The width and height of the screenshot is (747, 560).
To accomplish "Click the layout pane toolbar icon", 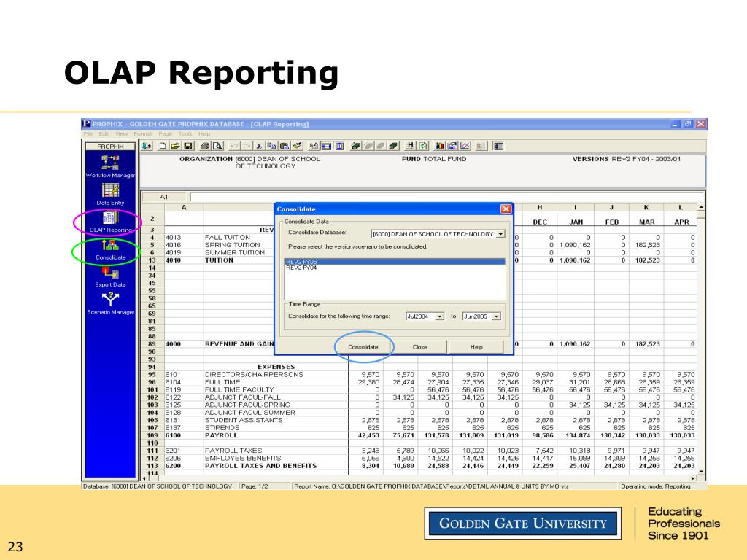I will [498, 146].
